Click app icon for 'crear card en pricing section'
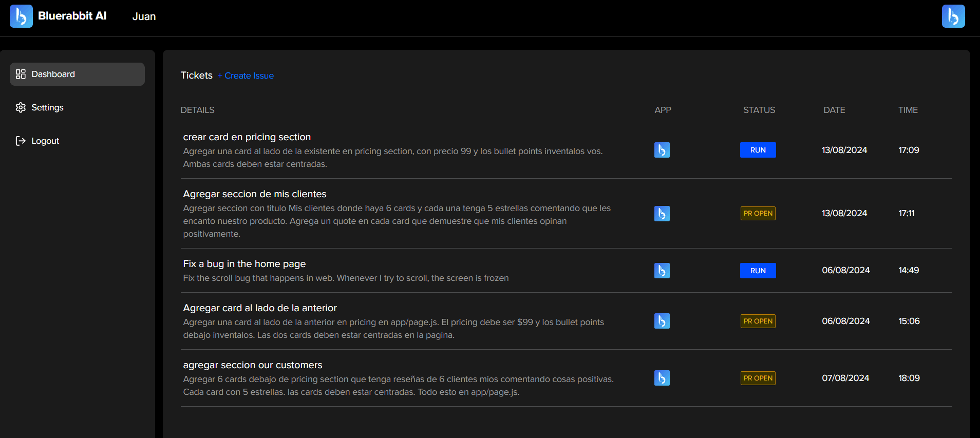Viewport: 980px width, 438px height. tap(662, 150)
